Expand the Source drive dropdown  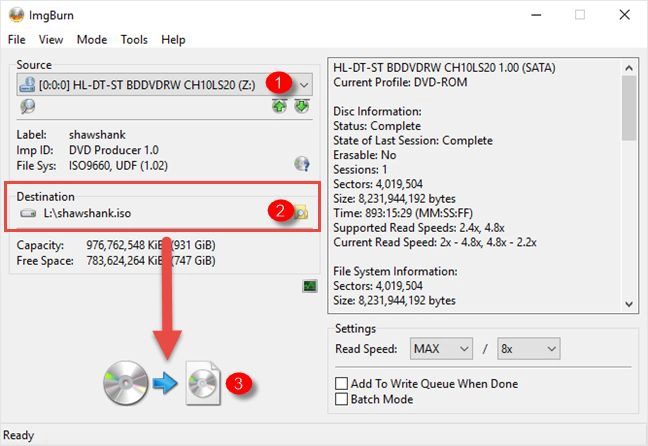pos(304,85)
